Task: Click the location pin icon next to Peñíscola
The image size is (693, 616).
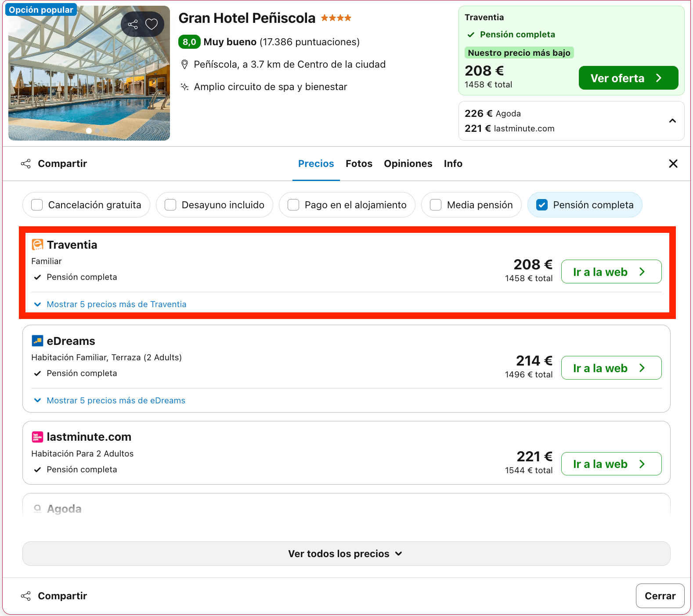Action: point(185,65)
